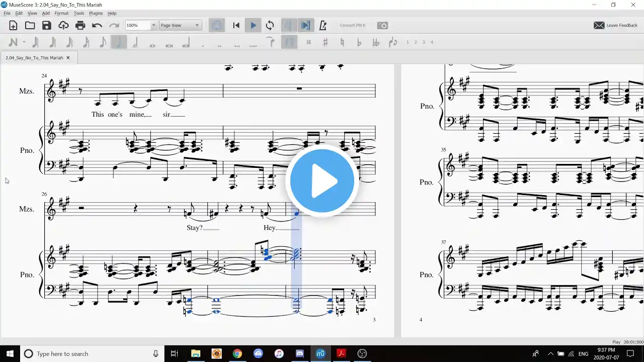Select the quarter note duration
The height and width of the screenshot is (362, 644).
(x=119, y=42)
